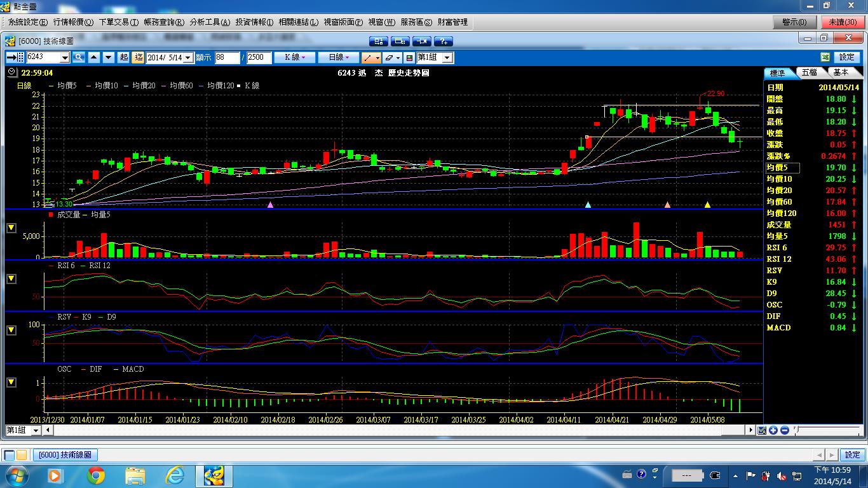Toggle the 迄 end date button
This screenshot has width=868, height=488.
[x=139, y=57]
